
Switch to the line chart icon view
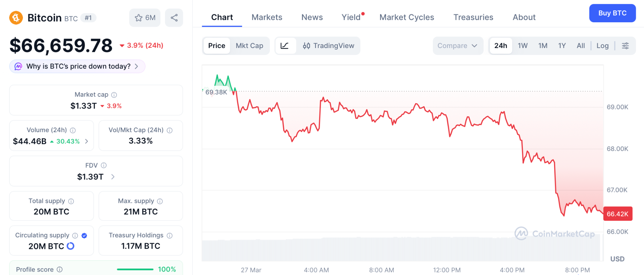[285, 46]
